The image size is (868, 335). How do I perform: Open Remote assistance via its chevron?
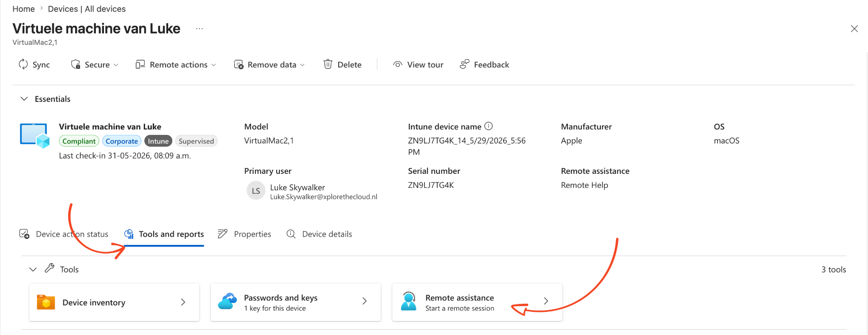(x=546, y=301)
